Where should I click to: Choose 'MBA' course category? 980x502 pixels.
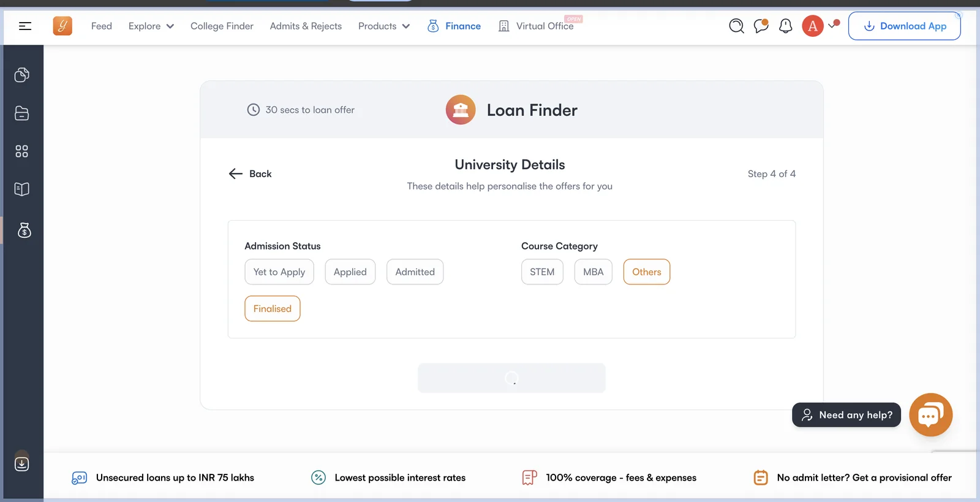coord(594,272)
